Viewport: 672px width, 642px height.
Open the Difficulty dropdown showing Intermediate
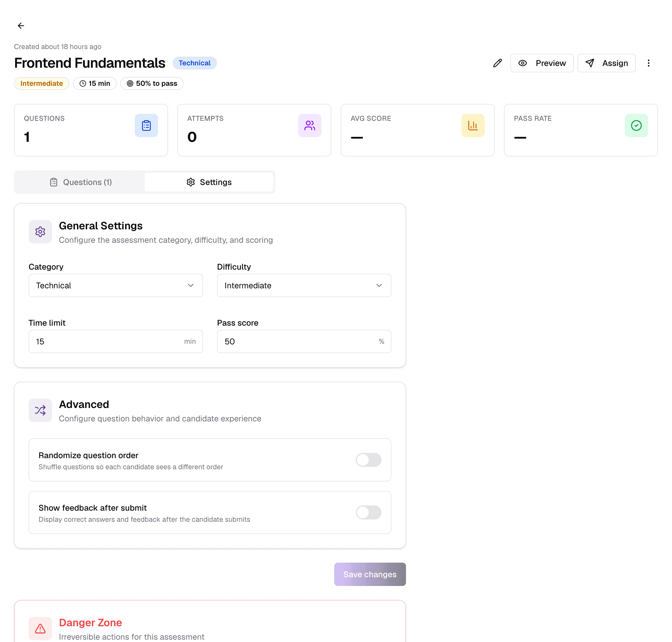(x=304, y=285)
